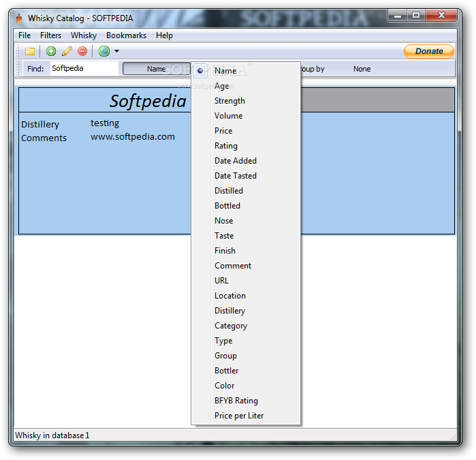Click the www.softpedia.com comment text
The image size is (476, 460).
click(133, 137)
